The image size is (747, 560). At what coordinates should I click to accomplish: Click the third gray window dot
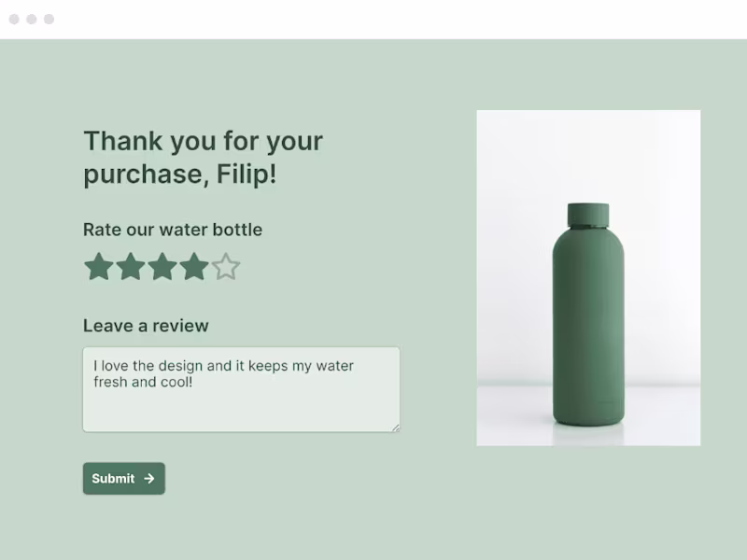click(x=49, y=19)
